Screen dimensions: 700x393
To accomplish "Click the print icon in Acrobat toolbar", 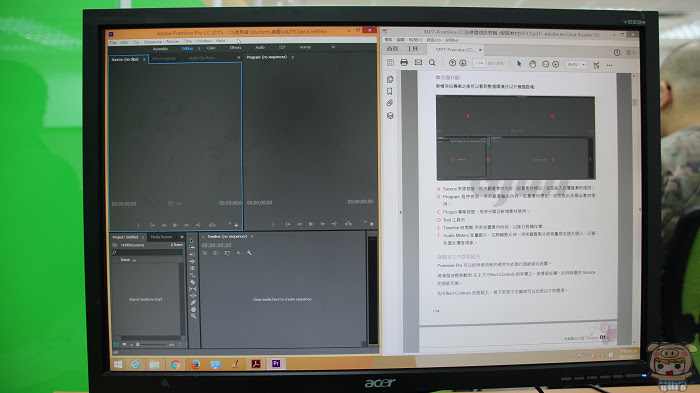I will (x=404, y=63).
